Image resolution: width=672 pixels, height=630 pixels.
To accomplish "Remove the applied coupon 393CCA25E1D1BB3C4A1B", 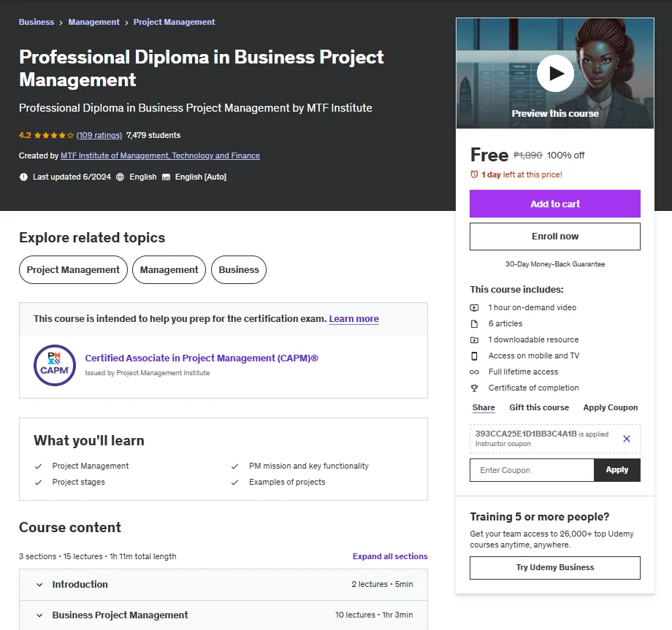I will [x=626, y=439].
